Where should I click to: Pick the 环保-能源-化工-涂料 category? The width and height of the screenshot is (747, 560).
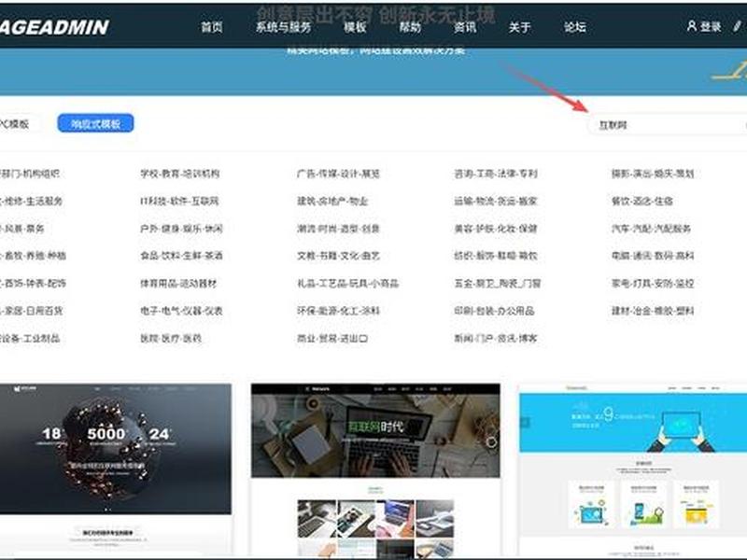pyautogui.click(x=338, y=311)
